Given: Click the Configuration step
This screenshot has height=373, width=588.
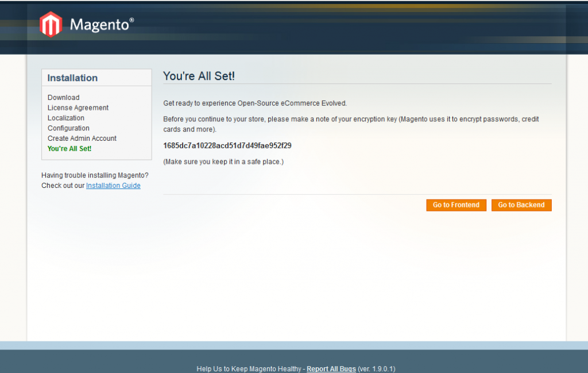Looking at the screenshot, I should [68, 128].
